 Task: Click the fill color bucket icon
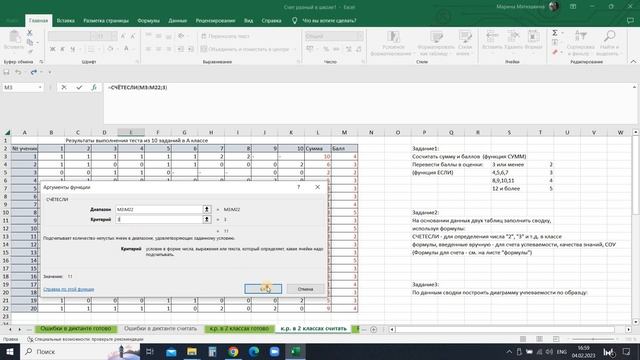click(110, 49)
